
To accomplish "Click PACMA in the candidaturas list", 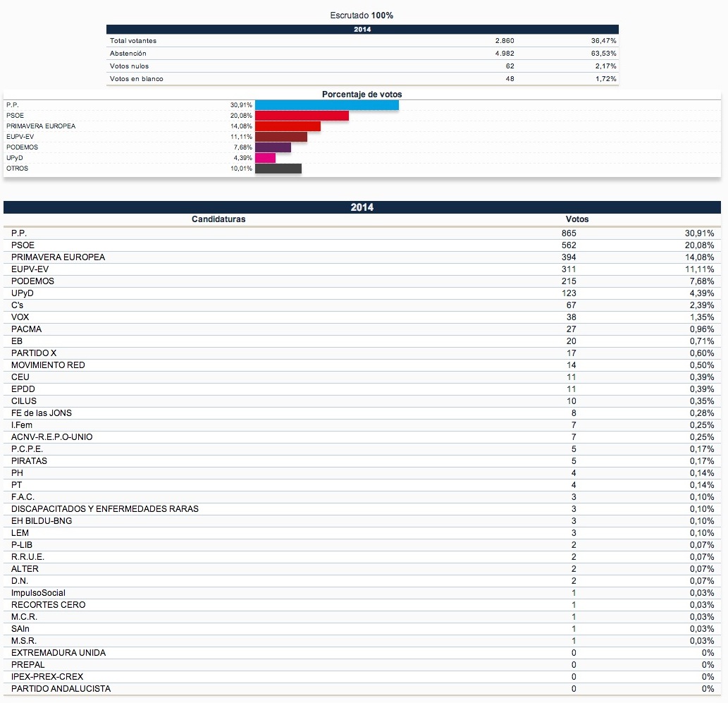I will (25, 329).
